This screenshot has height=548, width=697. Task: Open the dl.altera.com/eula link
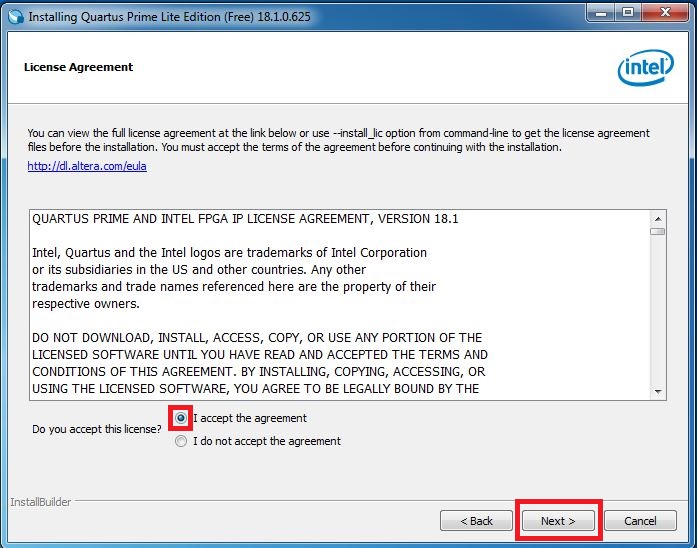[87, 166]
